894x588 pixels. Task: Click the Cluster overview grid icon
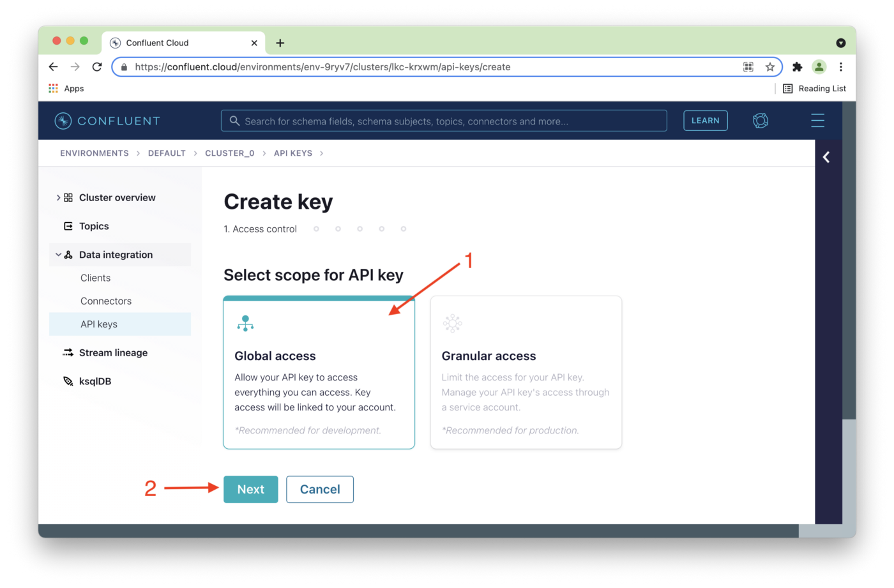tap(68, 198)
